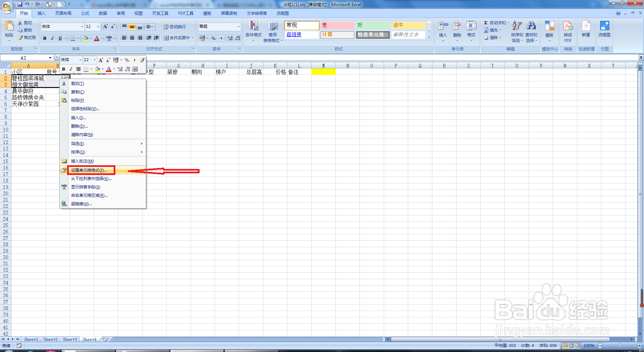Open the Formulas (公式) ribbon tab
The width and height of the screenshot is (644, 352).
85,13
